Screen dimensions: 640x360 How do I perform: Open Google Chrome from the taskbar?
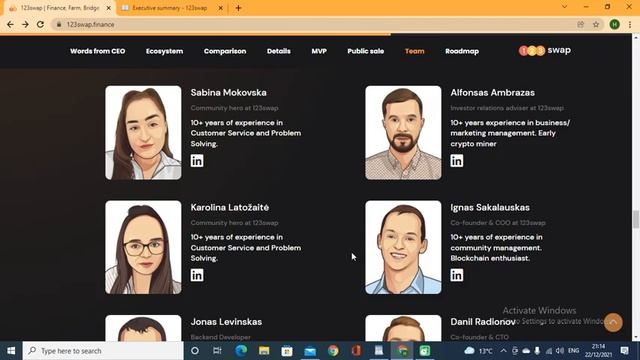click(x=333, y=351)
